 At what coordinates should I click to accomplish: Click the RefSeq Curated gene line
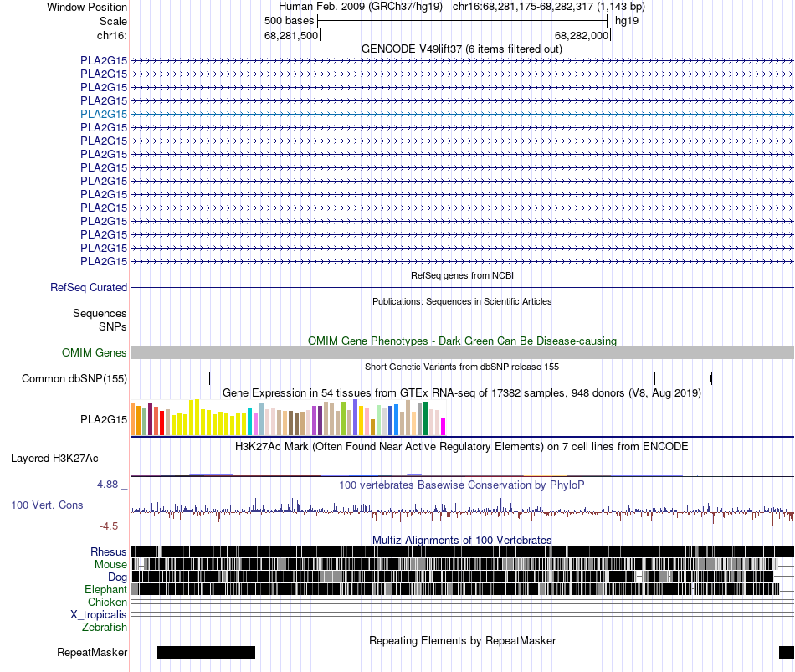tap(462, 288)
